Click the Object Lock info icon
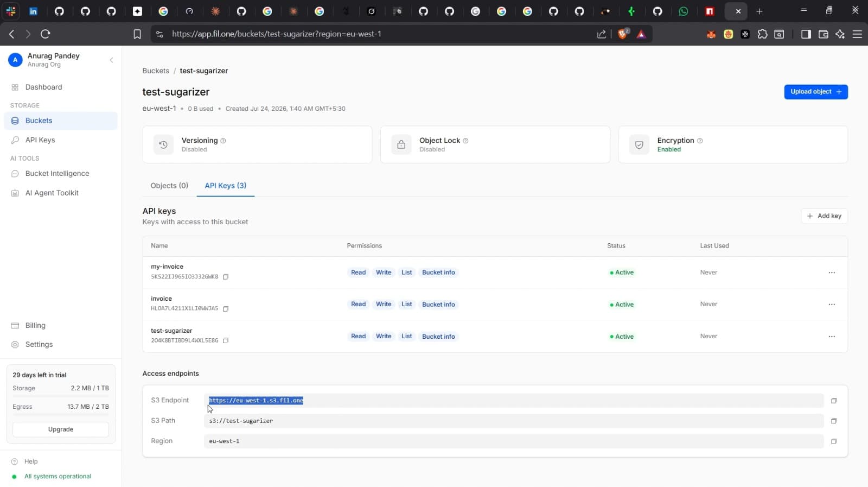The height and width of the screenshot is (487, 868). [465, 141]
